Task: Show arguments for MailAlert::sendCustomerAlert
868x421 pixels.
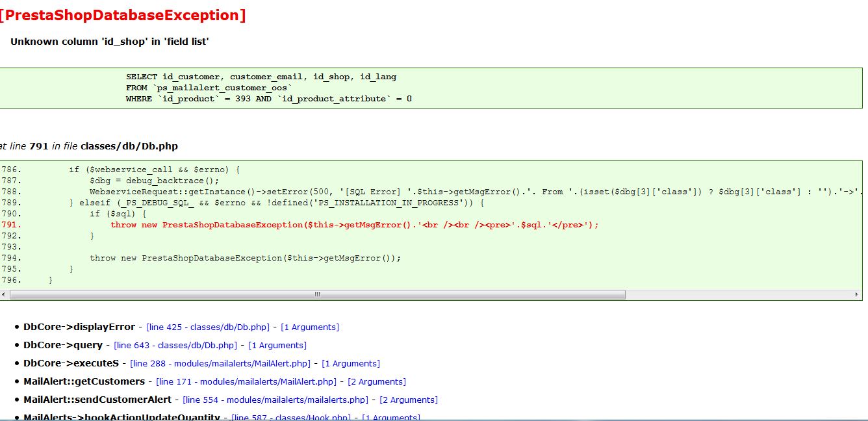Action: pos(409,400)
